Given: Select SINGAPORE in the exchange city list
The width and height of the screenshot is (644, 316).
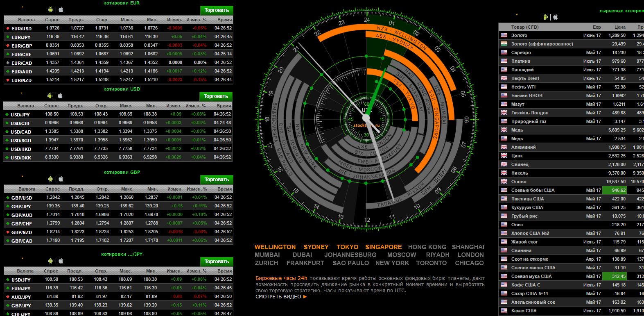Looking at the screenshot, I should tap(384, 247).
